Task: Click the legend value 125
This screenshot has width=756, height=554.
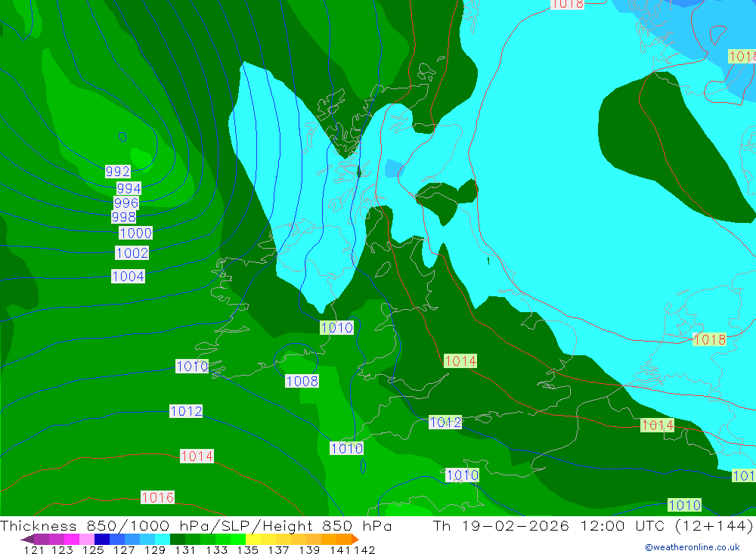Action: tap(93, 549)
